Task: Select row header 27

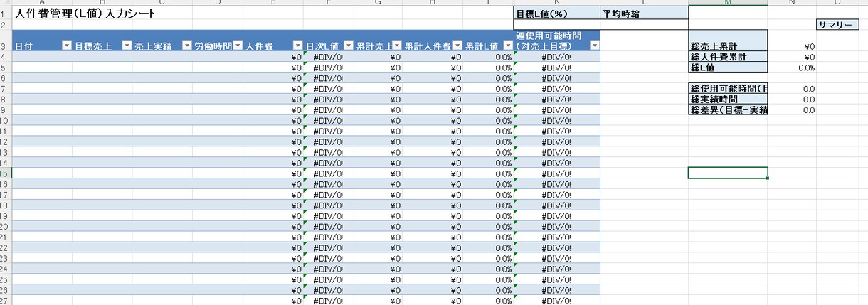Action: tap(6, 301)
